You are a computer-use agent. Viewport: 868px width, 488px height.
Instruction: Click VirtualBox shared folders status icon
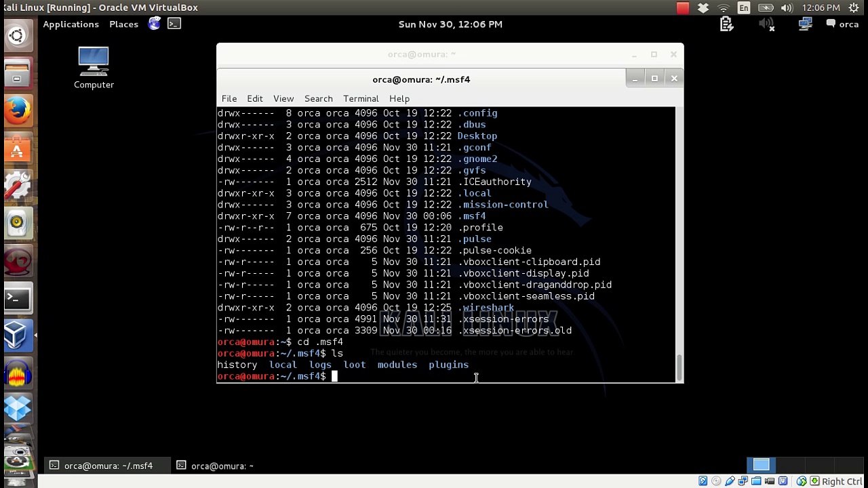click(756, 481)
